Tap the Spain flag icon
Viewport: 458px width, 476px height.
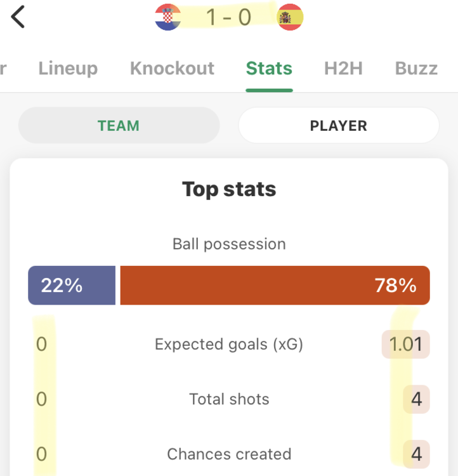(291, 17)
